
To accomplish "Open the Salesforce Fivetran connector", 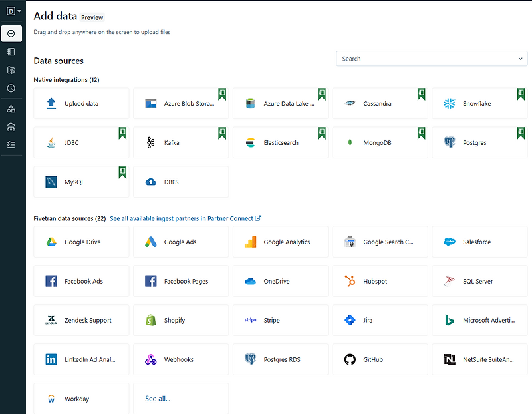I will click(x=479, y=242).
